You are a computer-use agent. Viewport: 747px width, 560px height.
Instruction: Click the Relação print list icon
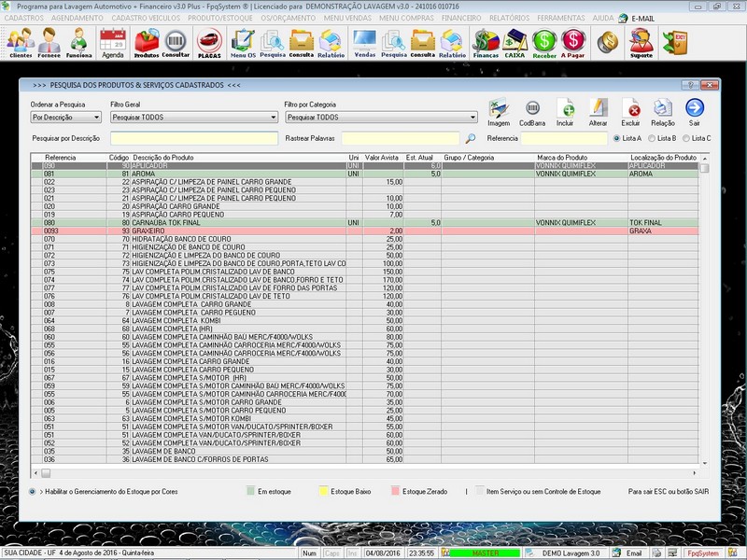[x=663, y=112]
